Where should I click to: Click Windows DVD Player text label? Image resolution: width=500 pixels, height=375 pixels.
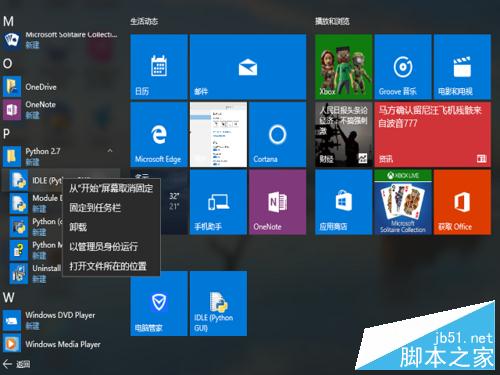[60, 315]
